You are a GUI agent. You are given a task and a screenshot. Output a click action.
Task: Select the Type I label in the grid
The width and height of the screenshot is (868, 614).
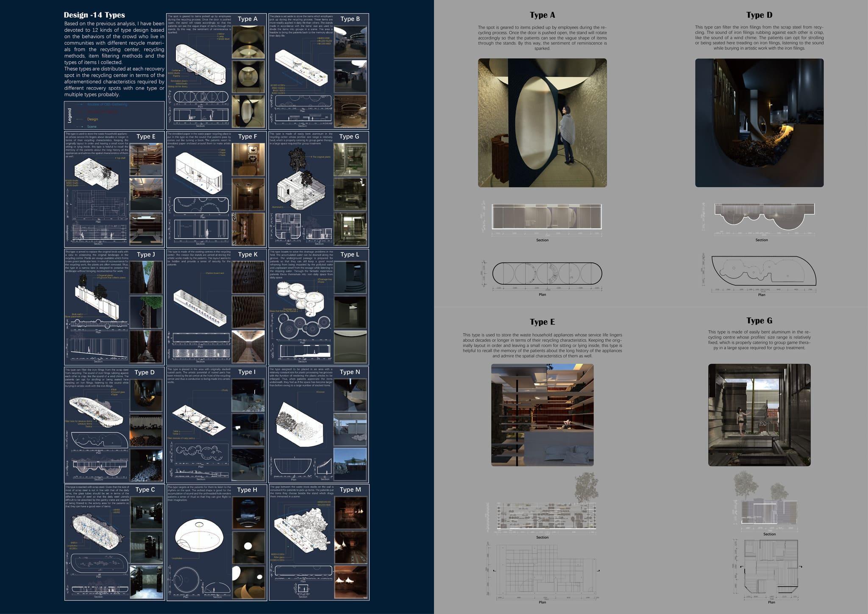pos(246,372)
